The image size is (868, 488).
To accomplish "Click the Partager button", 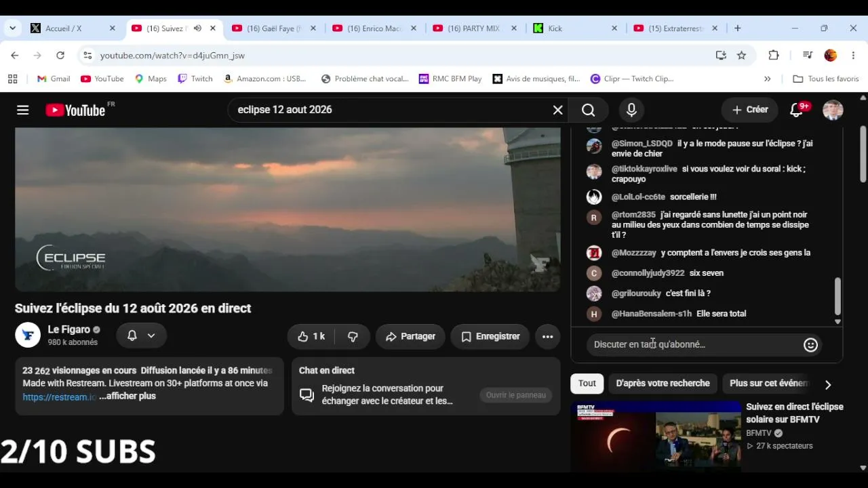I will click(x=410, y=336).
